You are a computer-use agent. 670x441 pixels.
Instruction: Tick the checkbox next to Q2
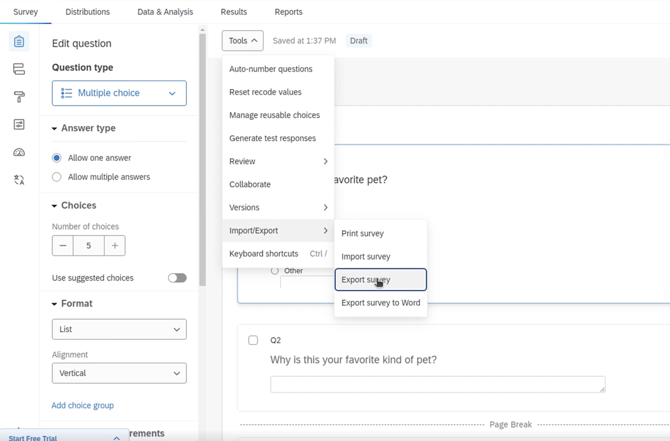[253, 340]
